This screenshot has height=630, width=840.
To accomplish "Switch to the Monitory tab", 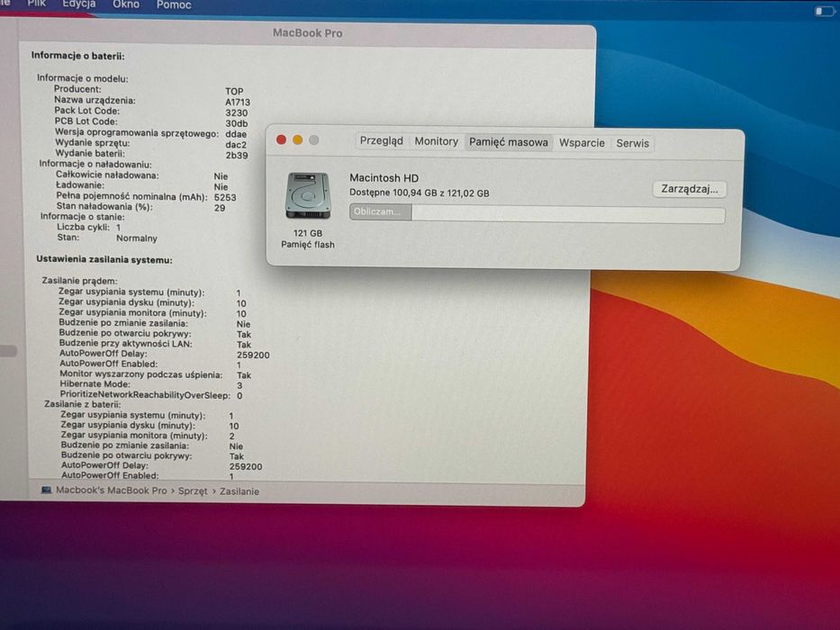I will pyautogui.click(x=436, y=141).
